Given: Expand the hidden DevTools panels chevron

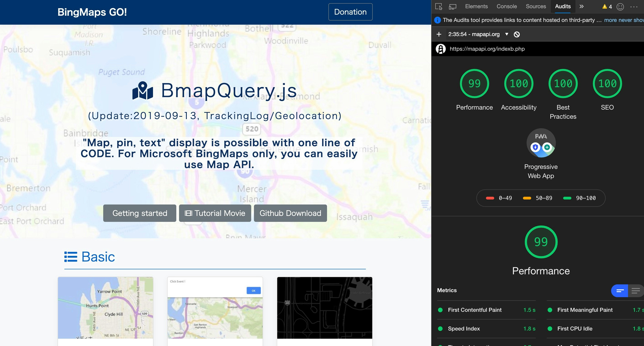Looking at the screenshot, I should (x=582, y=6).
